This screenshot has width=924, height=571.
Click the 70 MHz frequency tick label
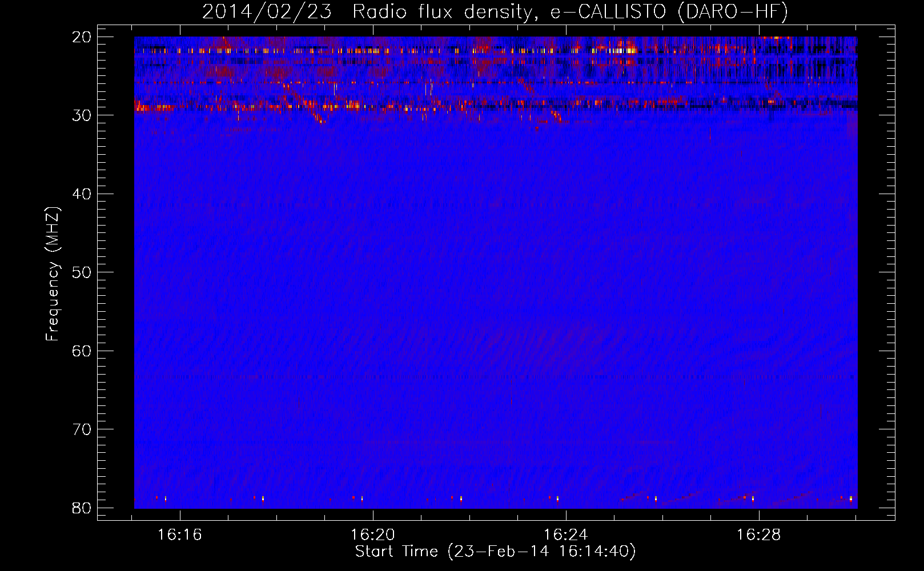click(x=82, y=429)
